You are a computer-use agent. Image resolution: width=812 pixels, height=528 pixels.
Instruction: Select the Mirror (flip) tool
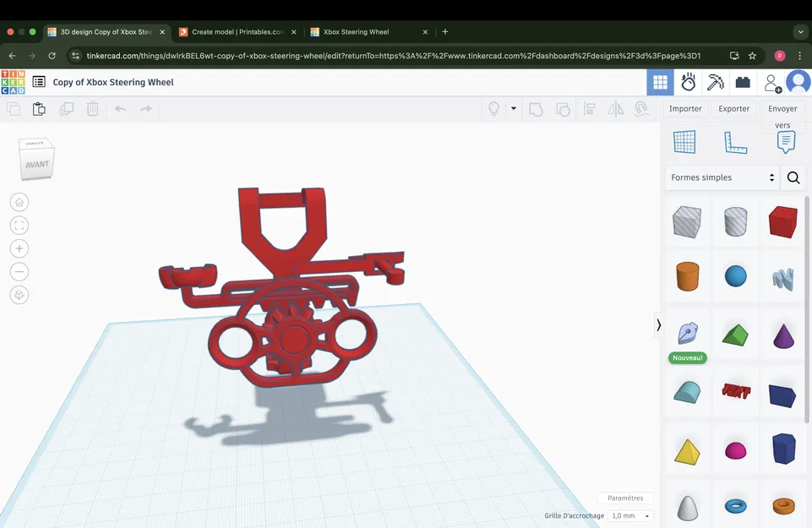(615, 109)
